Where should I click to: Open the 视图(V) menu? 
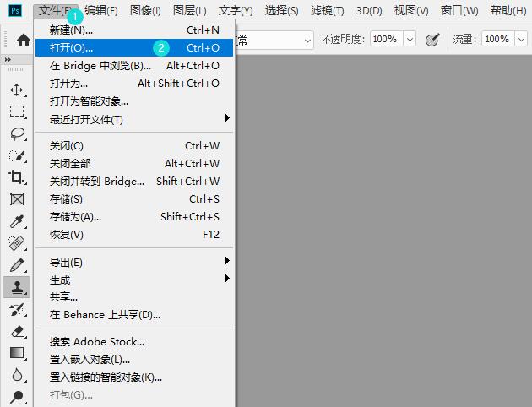(x=411, y=11)
